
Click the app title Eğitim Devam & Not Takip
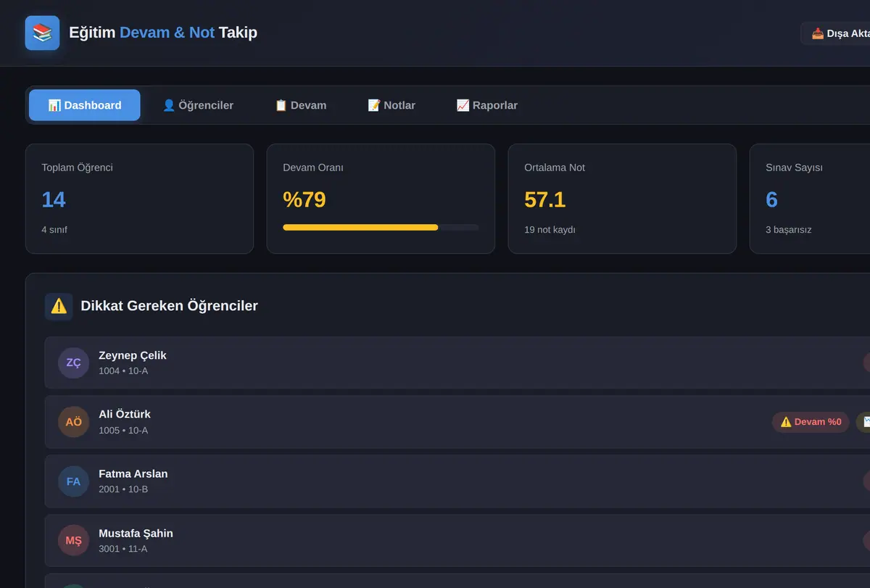point(163,33)
